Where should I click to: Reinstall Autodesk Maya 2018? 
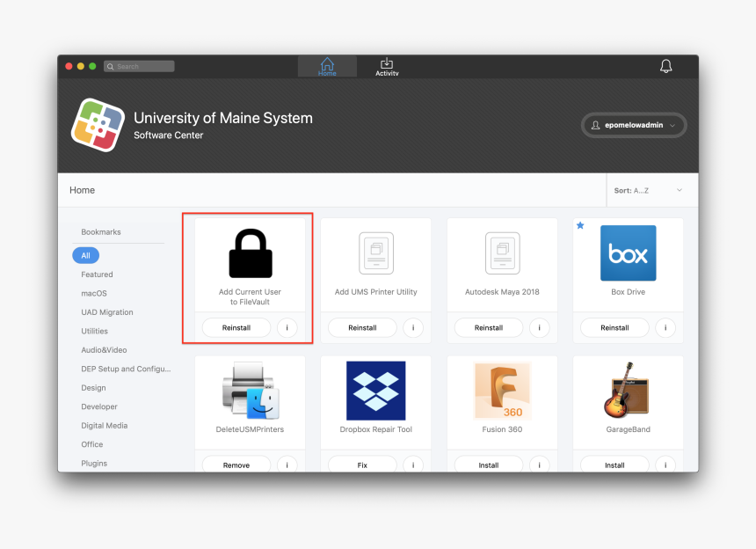(489, 327)
